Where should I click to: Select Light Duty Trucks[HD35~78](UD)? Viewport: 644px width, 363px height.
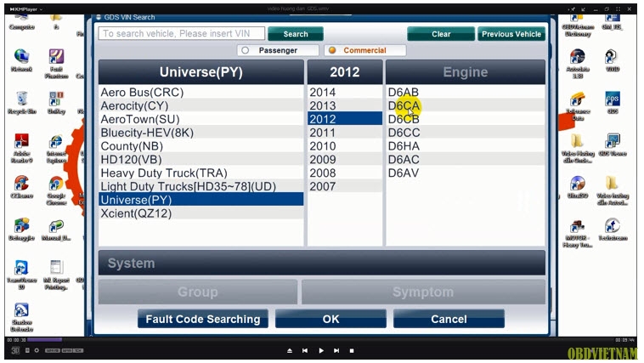tap(201, 186)
